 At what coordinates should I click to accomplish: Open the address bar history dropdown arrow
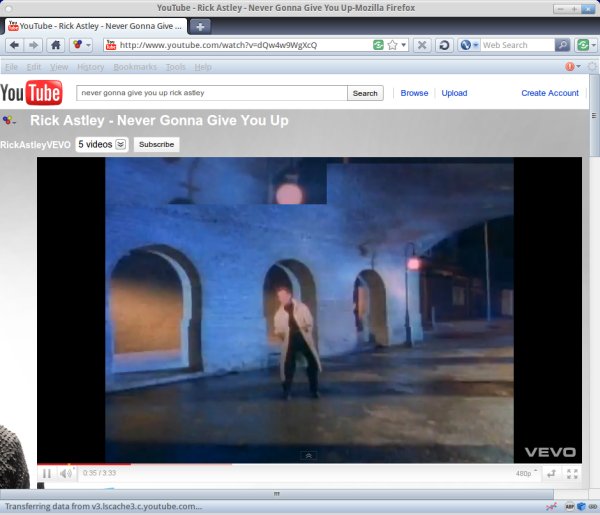click(403, 45)
